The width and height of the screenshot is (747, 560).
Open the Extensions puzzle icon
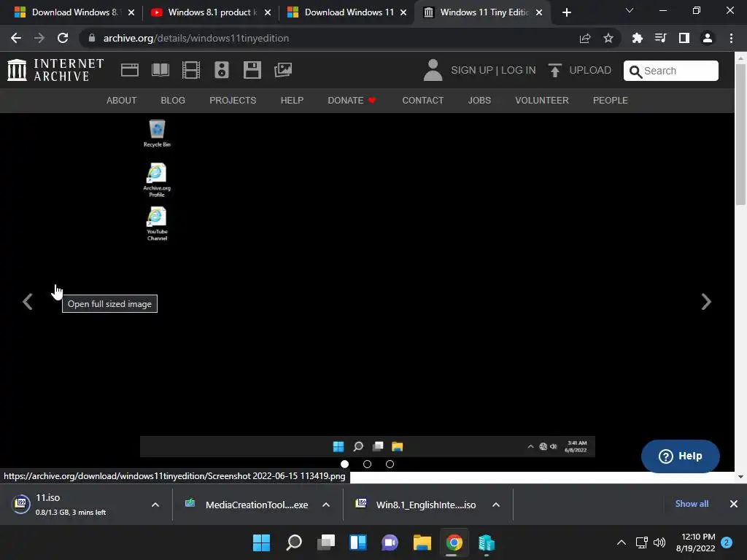click(638, 38)
